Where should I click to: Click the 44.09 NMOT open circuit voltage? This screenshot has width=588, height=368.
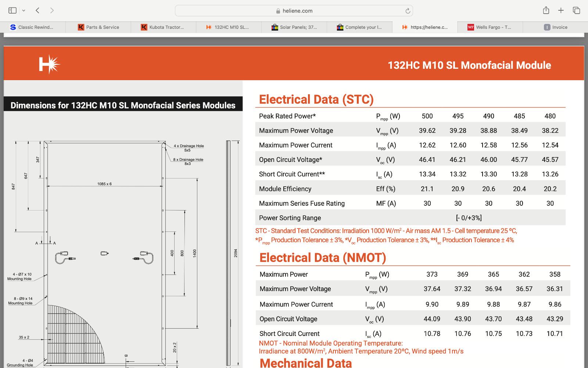pos(432,319)
